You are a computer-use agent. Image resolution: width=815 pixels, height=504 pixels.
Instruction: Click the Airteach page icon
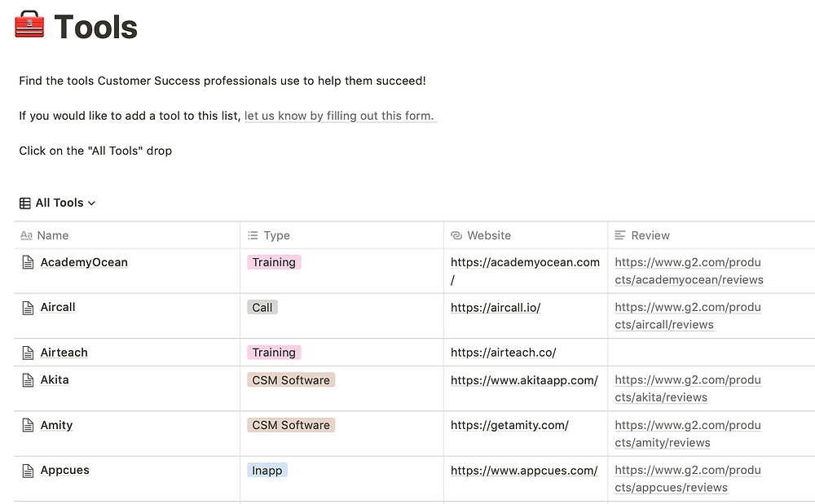tap(28, 353)
